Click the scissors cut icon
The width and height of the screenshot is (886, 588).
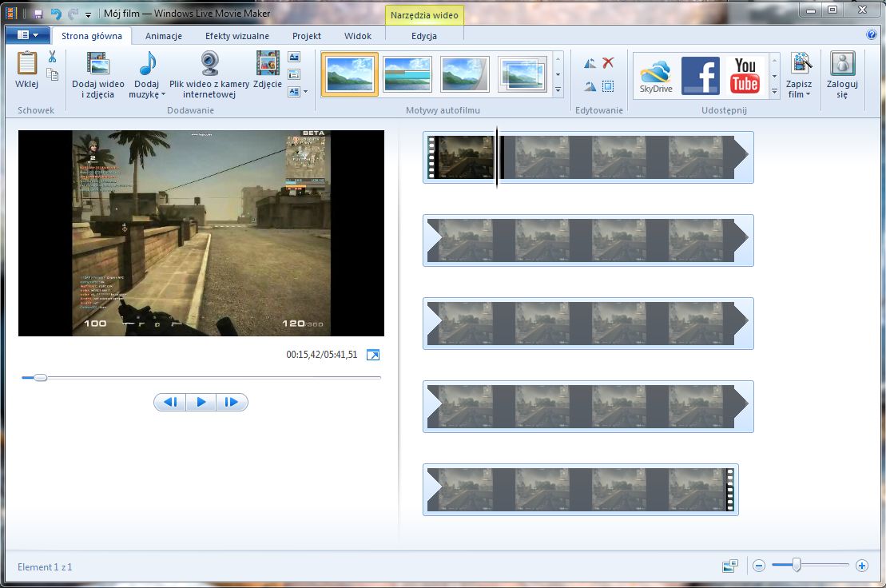click(52, 57)
